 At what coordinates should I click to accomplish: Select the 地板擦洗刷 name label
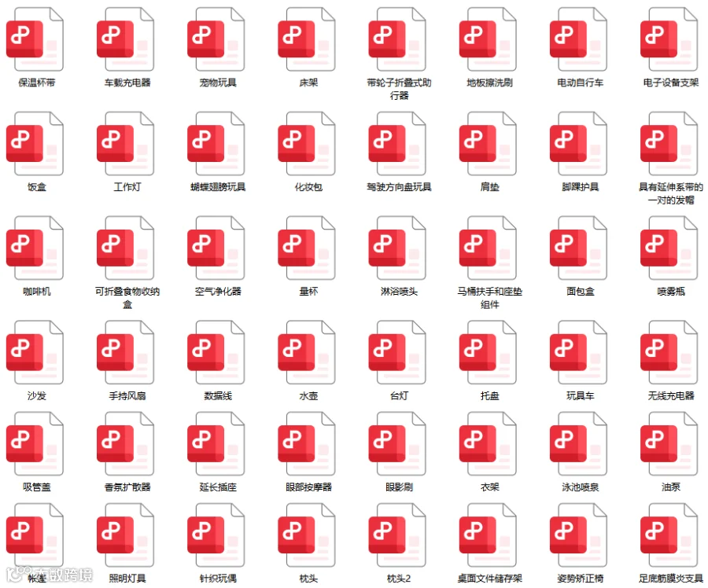click(x=490, y=83)
